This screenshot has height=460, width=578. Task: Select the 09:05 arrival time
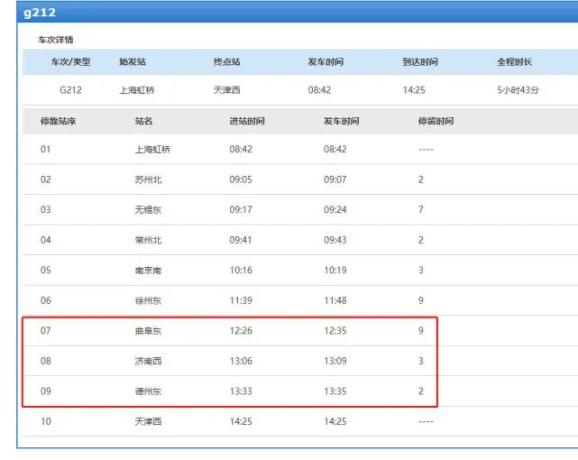tap(241, 180)
